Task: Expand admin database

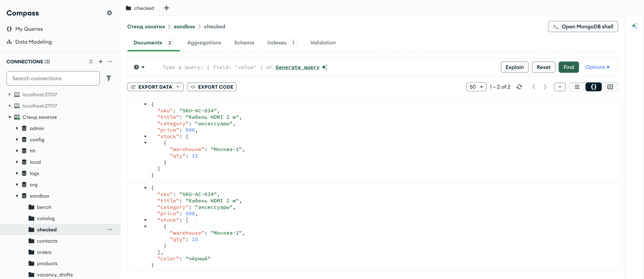Action: 17,128
